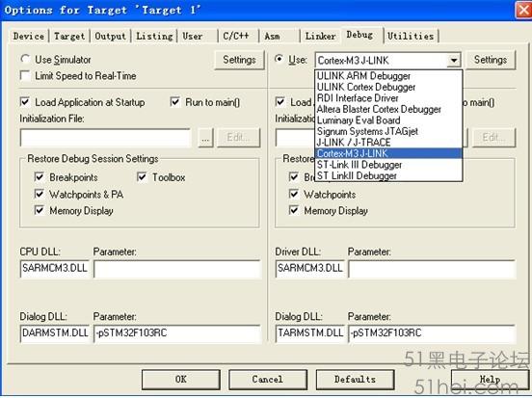This screenshot has height=398, width=532.
Task: Click the OK button
Action: click(x=181, y=380)
